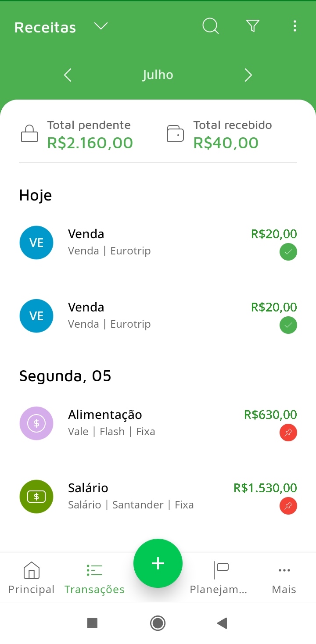This screenshot has height=644, width=316.
Task: Tap the first blue VE avatar
Action: tap(36, 243)
